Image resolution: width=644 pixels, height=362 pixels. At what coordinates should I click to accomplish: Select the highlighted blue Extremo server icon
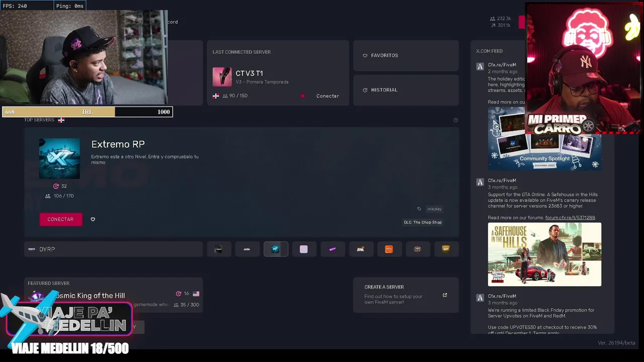point(275,249)
